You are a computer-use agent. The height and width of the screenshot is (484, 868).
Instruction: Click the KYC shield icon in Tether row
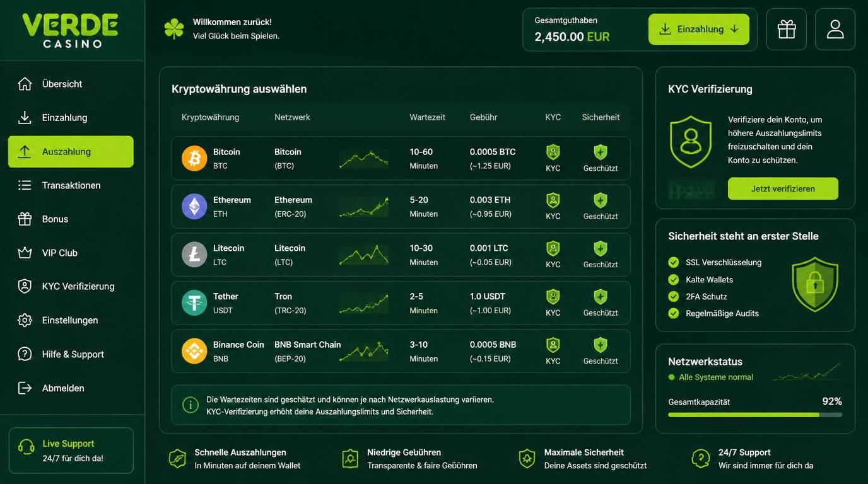[553, 297]
